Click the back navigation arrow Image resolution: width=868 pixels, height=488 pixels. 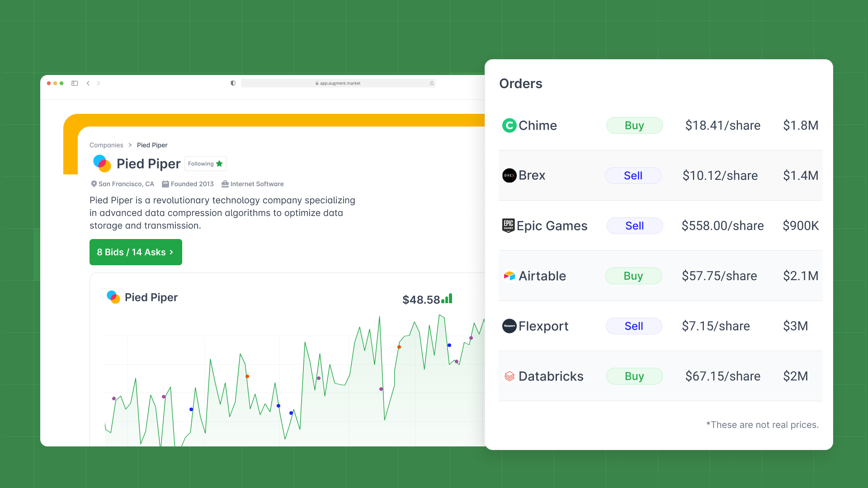click(x=88, y=83)
